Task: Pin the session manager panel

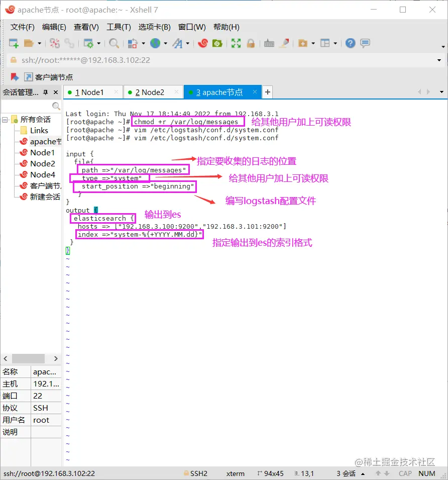Action: (x=46, y=92)
